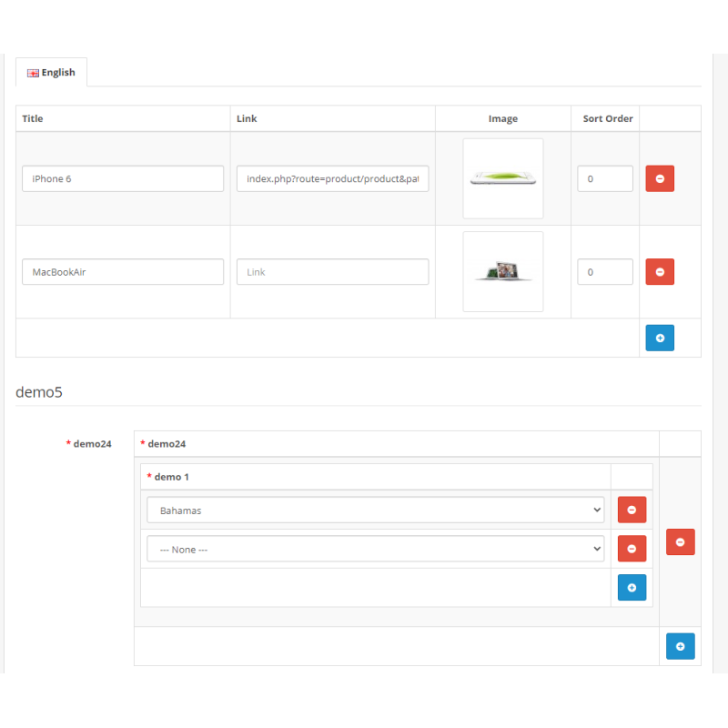Focus the empty Link field for MacBookAir
Screen dimensions: 728x728
pyautogui.click(x=332, y=271)
